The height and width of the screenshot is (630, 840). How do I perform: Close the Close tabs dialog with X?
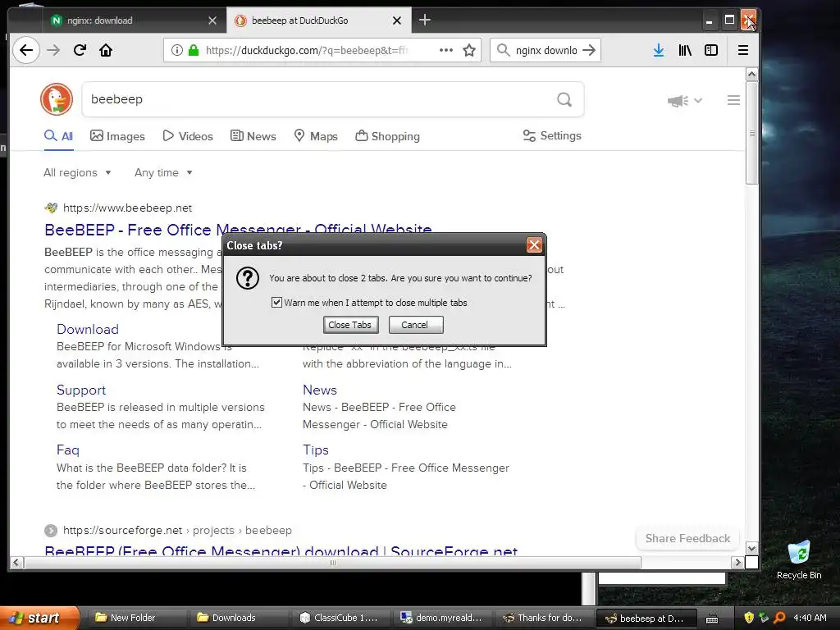pos(533,245)
